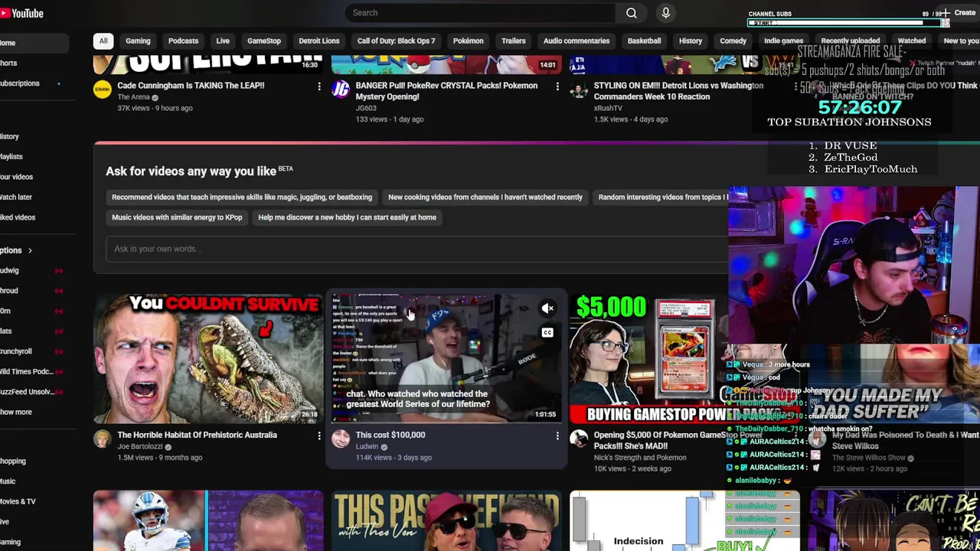
Task: Open options menu for Cade Cunningham video
Action: pos(319,86)
